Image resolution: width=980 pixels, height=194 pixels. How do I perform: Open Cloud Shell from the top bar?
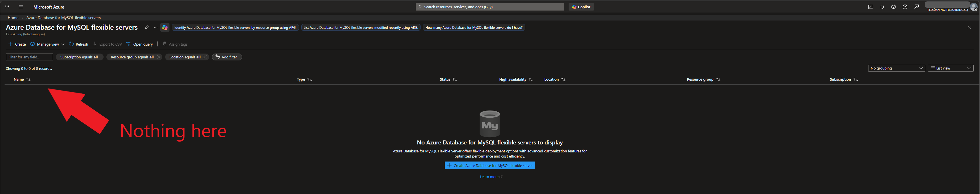tap(870, 7)
